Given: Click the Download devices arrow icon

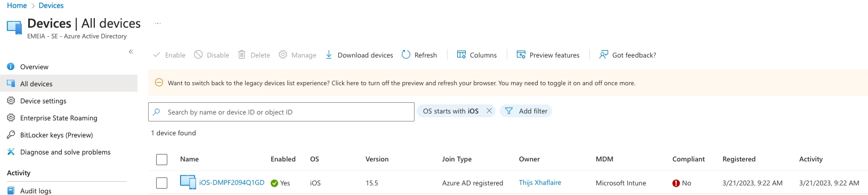Looking at the screenshot, I should click(x=329, y=54).
